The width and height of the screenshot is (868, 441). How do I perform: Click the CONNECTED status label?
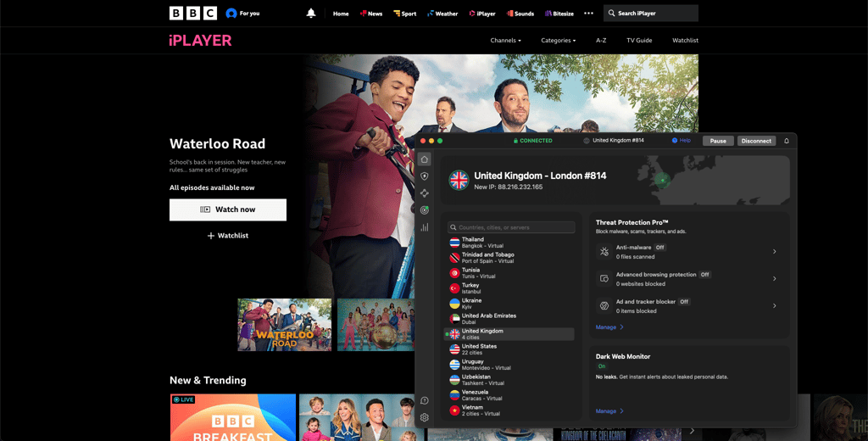(532, 141)
